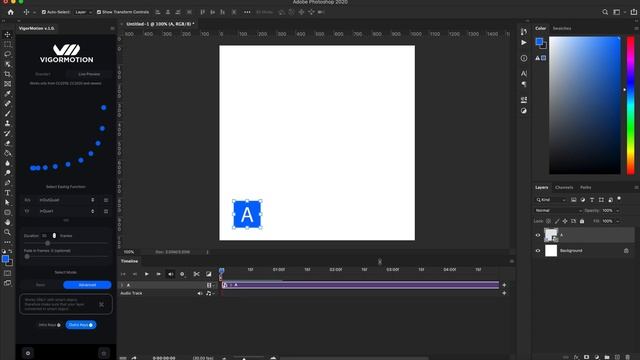
Task: Hide the Background layer eye icon
Action: pyautogui.click(x=538, y=251)
